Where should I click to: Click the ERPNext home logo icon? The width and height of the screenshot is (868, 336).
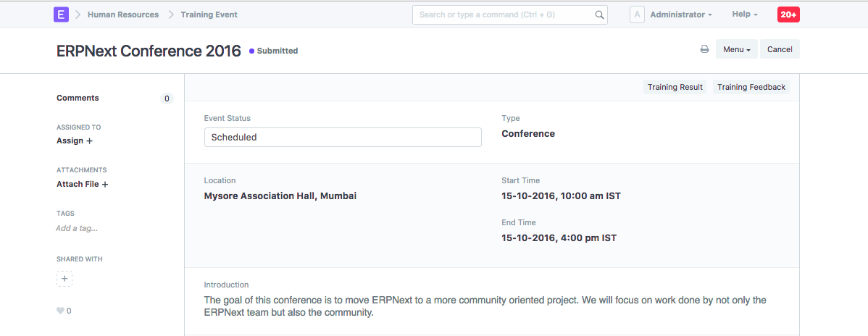[62, 14]
